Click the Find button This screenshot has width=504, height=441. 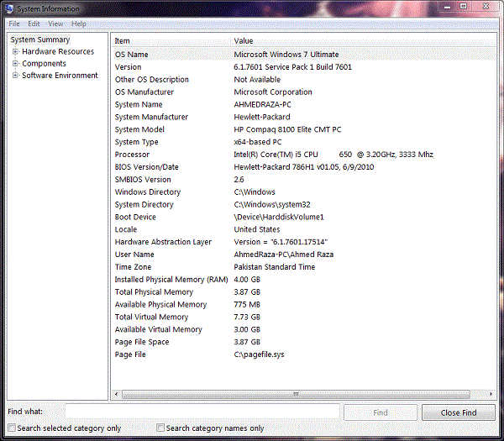[x=381, y=412]
